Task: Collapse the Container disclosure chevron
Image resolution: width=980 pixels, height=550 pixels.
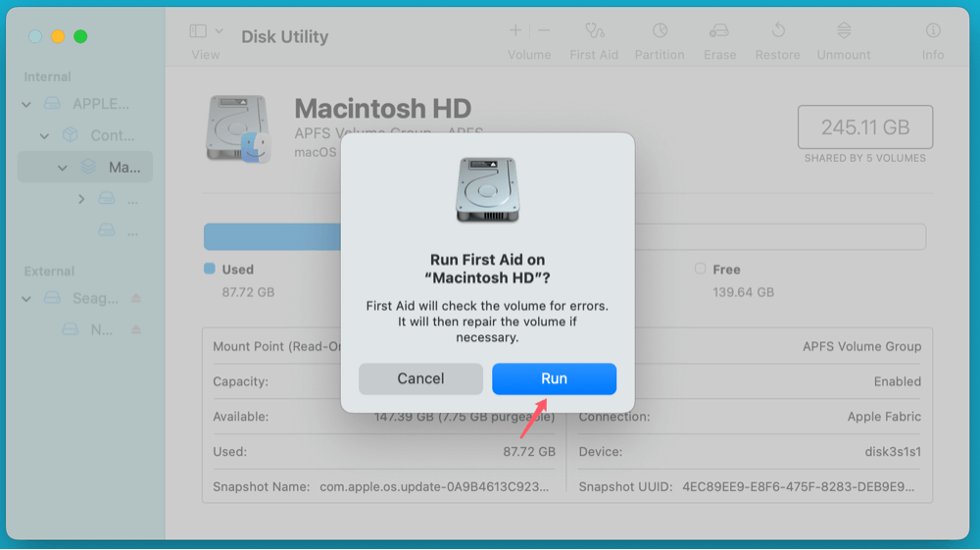Action: (44, 136)
